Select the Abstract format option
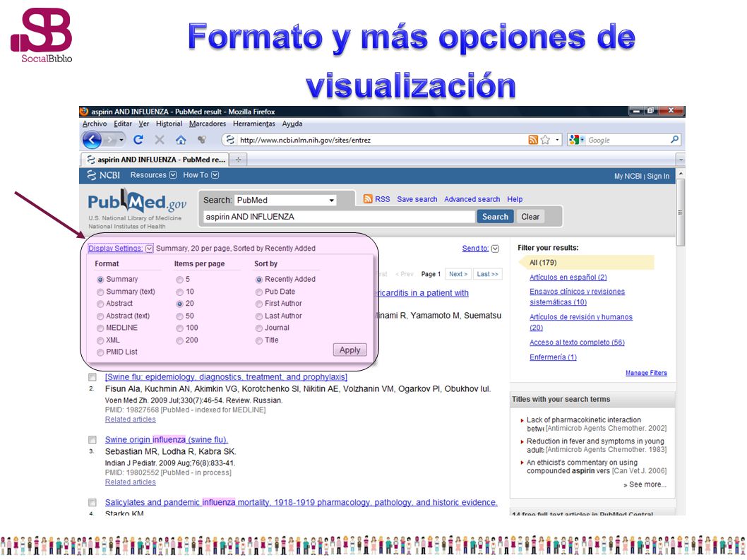This screenshot has height=560, width=747. tap(100, 304)
